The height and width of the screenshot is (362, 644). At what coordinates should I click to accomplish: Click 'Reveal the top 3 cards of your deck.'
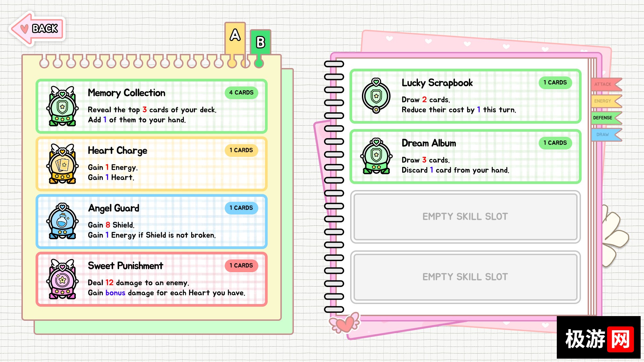tap(152, 110)
